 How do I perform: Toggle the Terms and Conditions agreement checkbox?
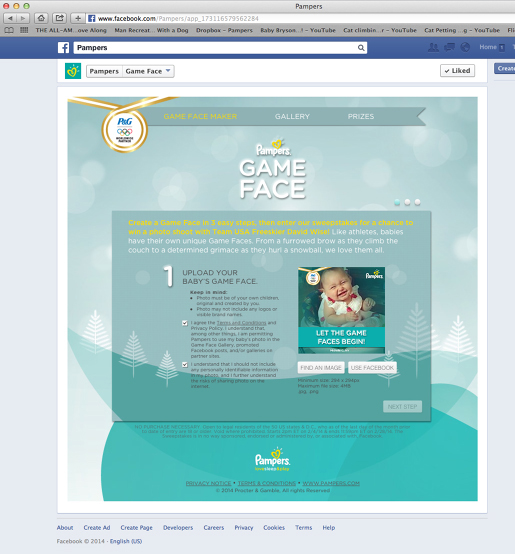[x=185, y=323]
